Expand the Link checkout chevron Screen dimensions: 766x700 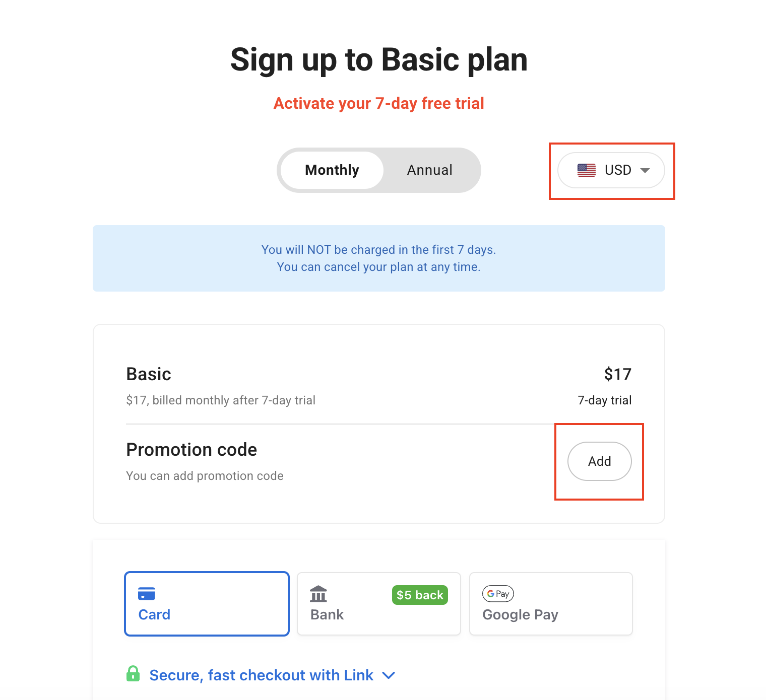click(x=389, y=675)
